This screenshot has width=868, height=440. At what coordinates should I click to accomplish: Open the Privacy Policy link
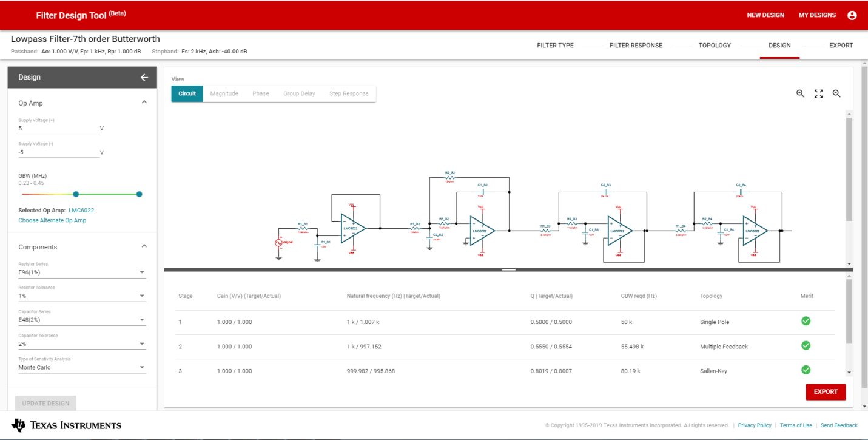(x=755, y=425)
